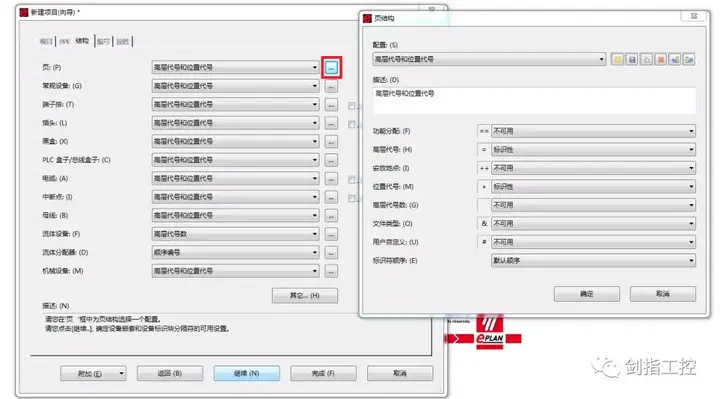The image size is (720, 399).
Task: Expand the 功能分配 (F) dropdown
Action: pos(593,131)
